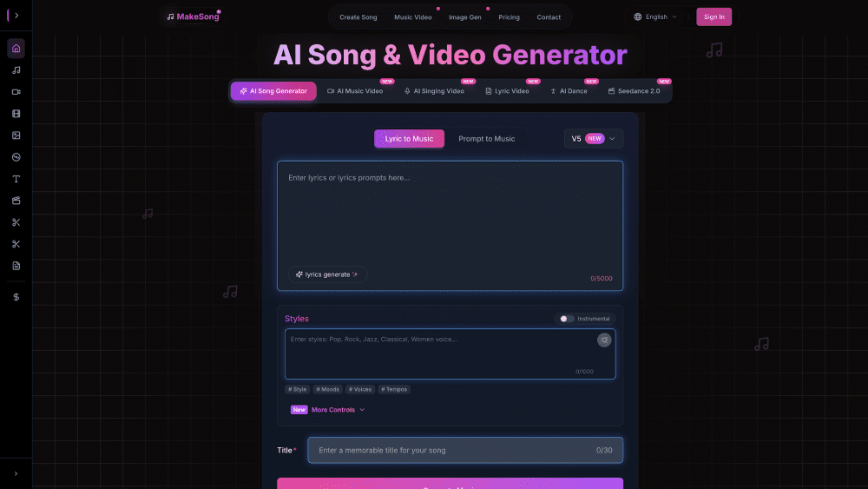Open the text T sidebar icon
Image resolution: width=868 pixels, height=489 pixels.
pos(16,179)
